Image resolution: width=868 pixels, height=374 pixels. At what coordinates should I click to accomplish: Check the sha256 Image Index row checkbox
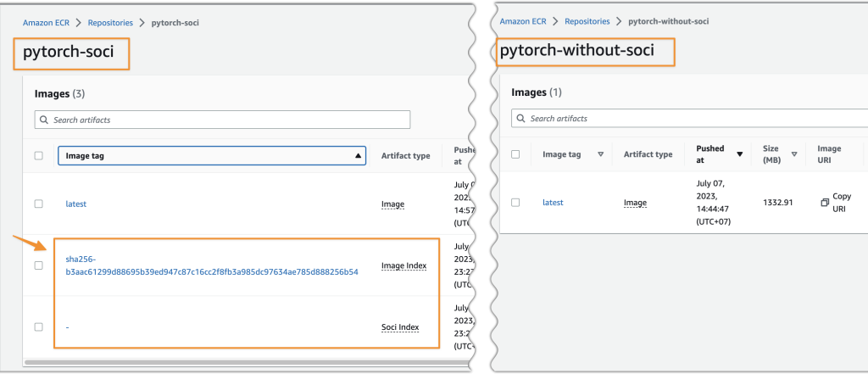(39, 265)
